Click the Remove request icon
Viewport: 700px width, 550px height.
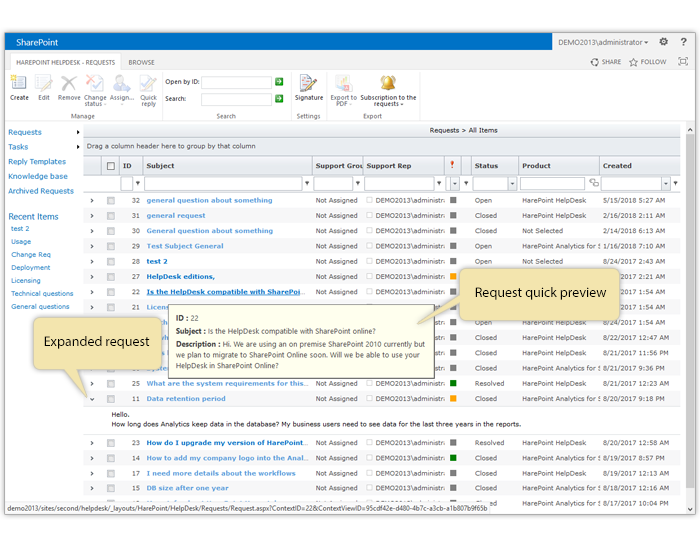pos(69,86)
